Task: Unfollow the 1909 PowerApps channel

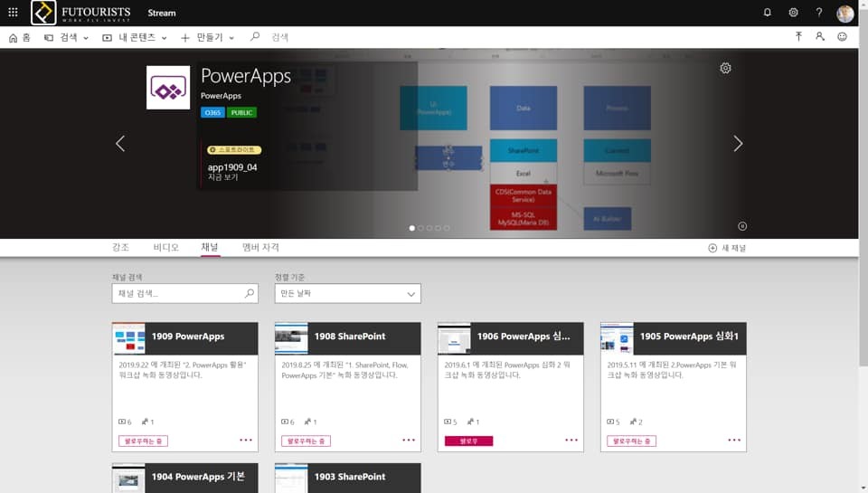Action: click(x=143, y=441)
